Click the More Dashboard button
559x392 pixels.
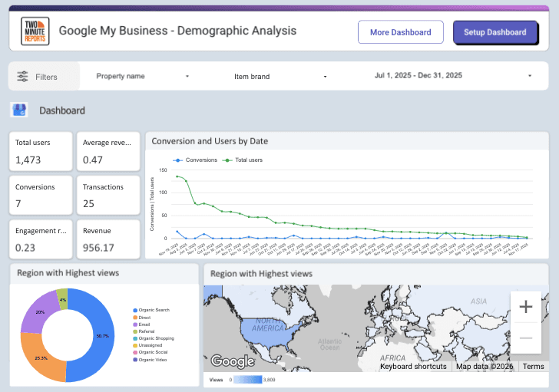[400, 32]
